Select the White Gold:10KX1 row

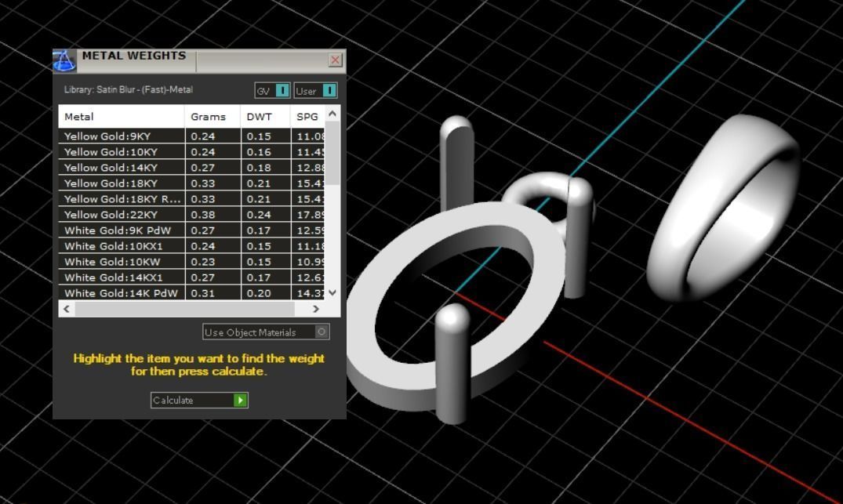[x=191, y=245]
